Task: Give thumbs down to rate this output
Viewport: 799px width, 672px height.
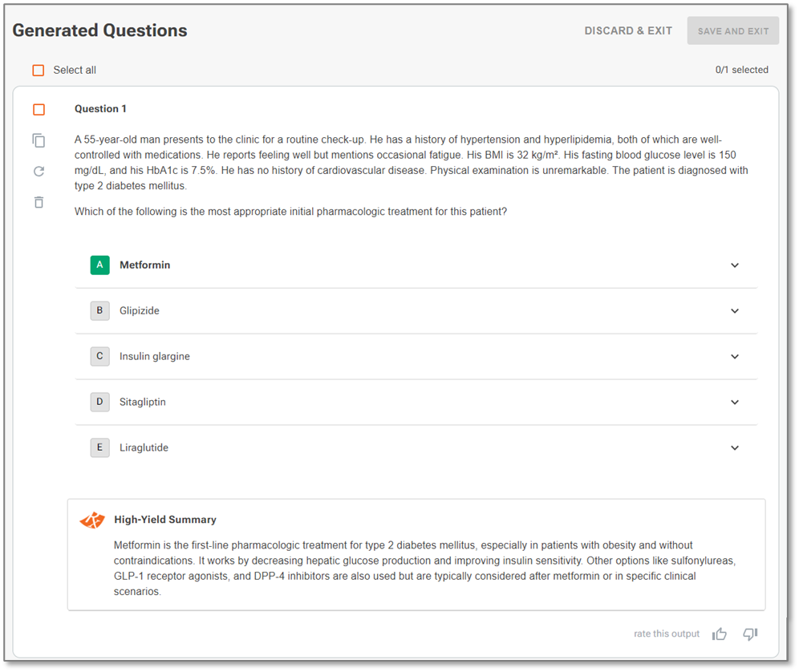Action: [x=750, y=634]
